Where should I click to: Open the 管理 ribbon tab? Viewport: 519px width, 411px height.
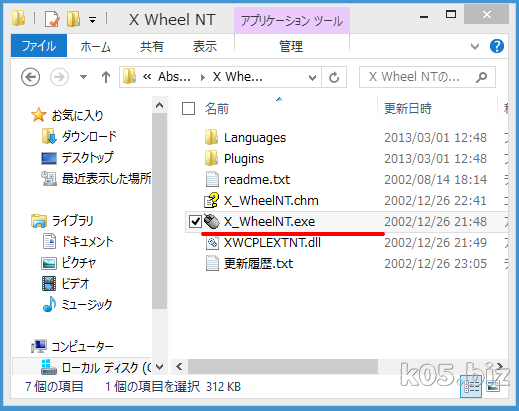click(x=291, y=46)
